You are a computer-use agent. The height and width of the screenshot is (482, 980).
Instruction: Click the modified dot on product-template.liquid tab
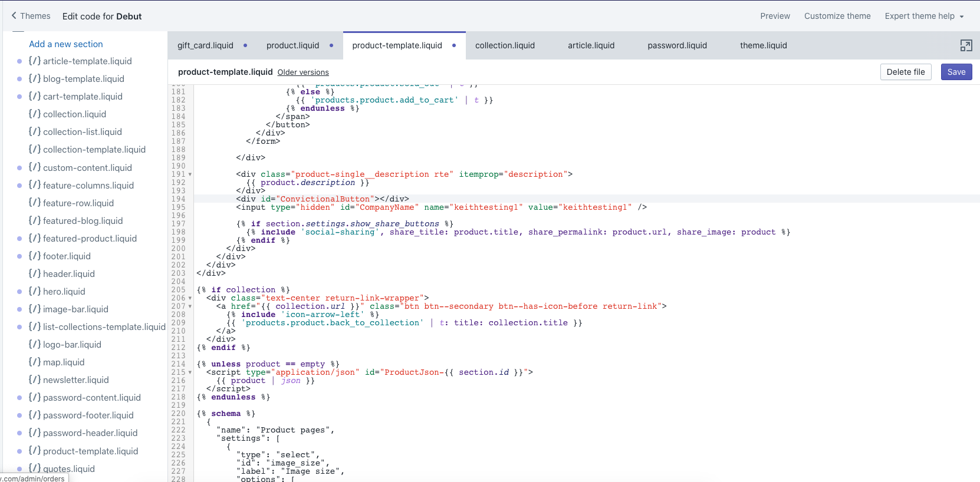[454, 45]
